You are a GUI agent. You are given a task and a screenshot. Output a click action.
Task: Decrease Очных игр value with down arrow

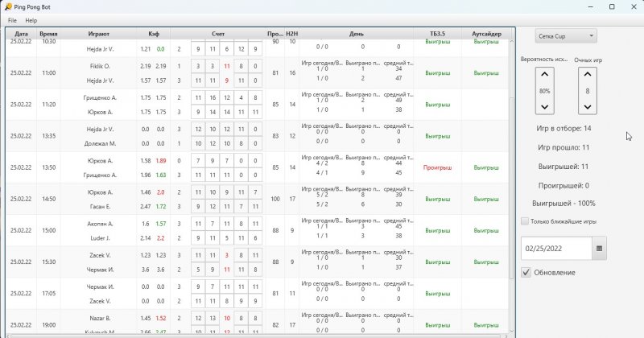pyautogui.click(x=588, y=107)
